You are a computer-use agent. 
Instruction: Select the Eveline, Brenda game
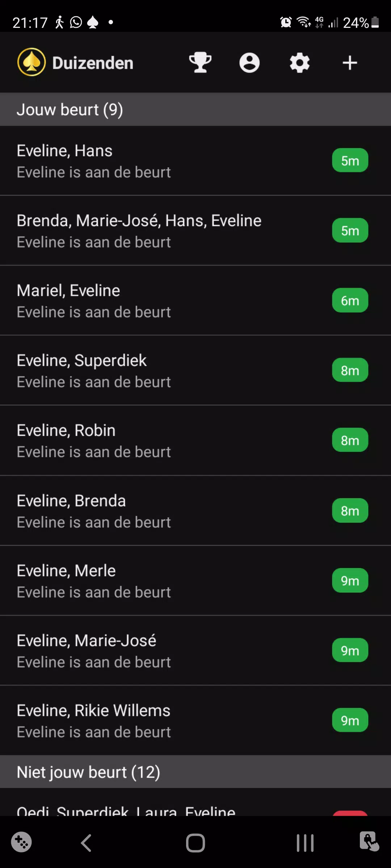pyautogui.click(x=163, y=511)
